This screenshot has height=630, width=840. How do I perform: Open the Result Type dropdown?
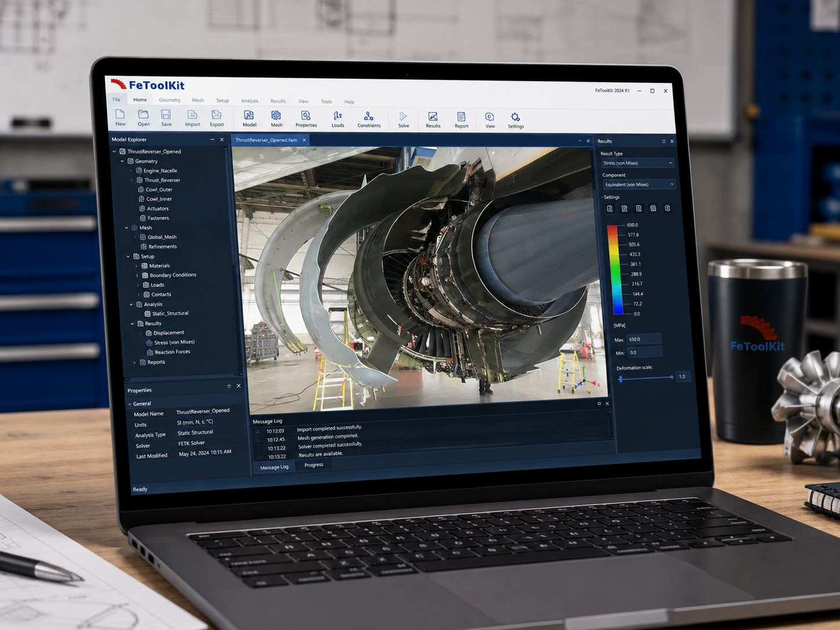pyautogui.click(x=638, y=163)
